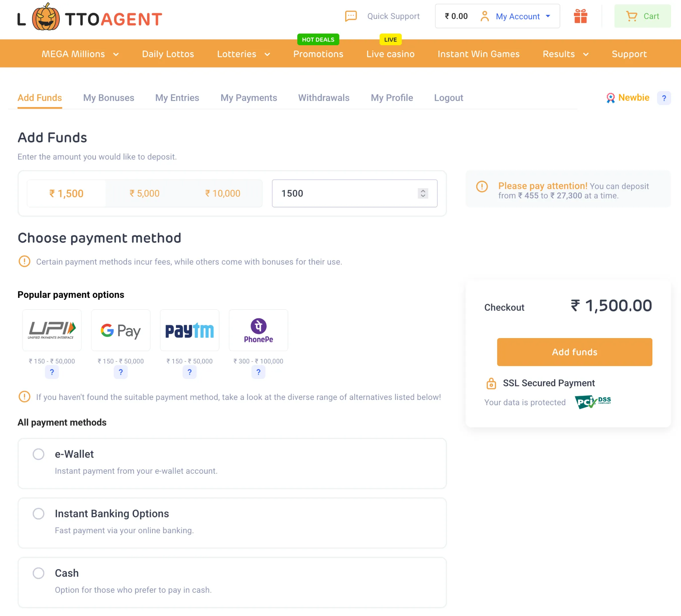This screenshot has height=616, width=681.
Task: Select PhonePe payment option
Action: (x=258, y=330)
